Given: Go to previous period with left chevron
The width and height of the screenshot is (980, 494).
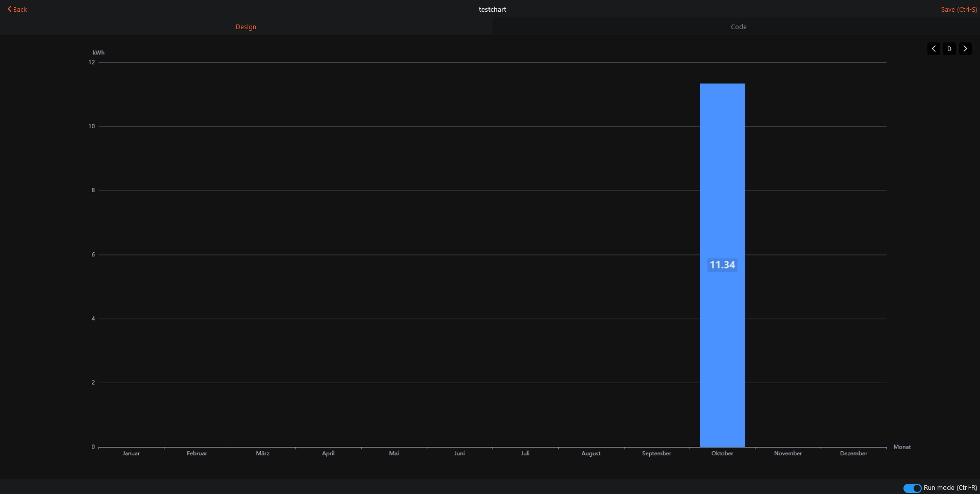Looking at the screenshot, I should (934, 49).
